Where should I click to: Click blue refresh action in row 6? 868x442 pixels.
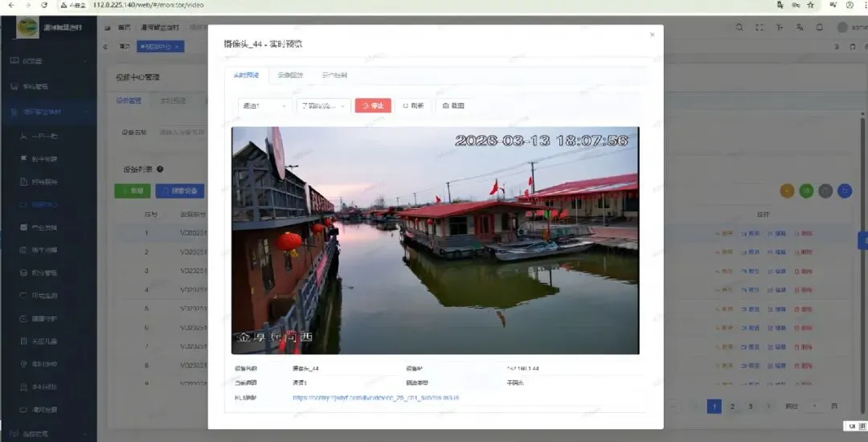751,328
